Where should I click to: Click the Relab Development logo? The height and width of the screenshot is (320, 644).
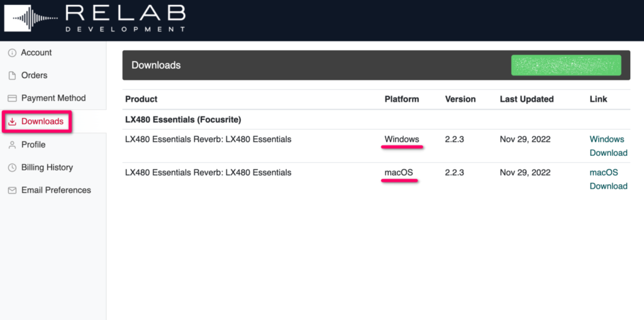[95, 18]
